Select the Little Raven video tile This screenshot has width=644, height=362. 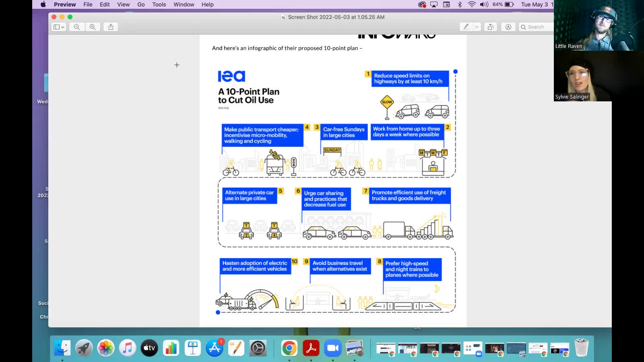point(599,25)
